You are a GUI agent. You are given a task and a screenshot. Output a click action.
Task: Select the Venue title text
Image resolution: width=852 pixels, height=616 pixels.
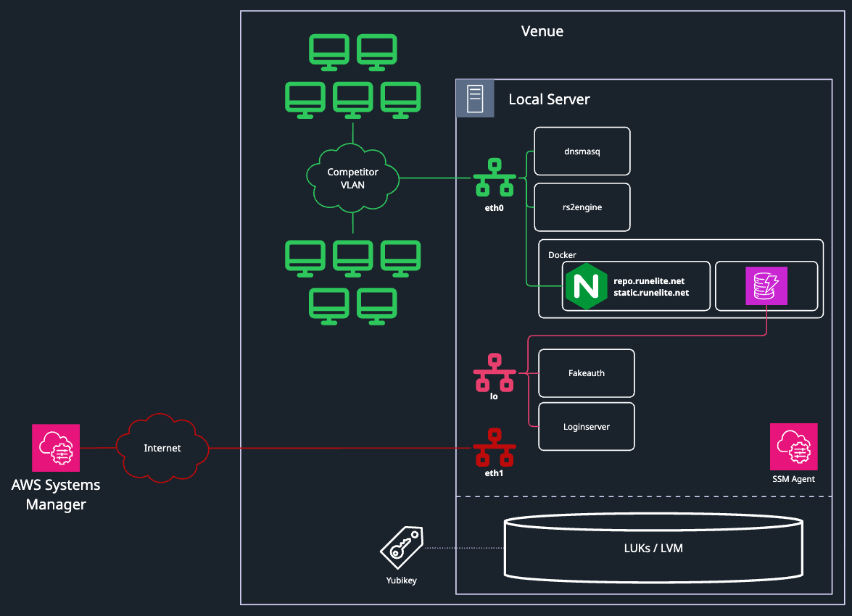(x=542, y=31)
